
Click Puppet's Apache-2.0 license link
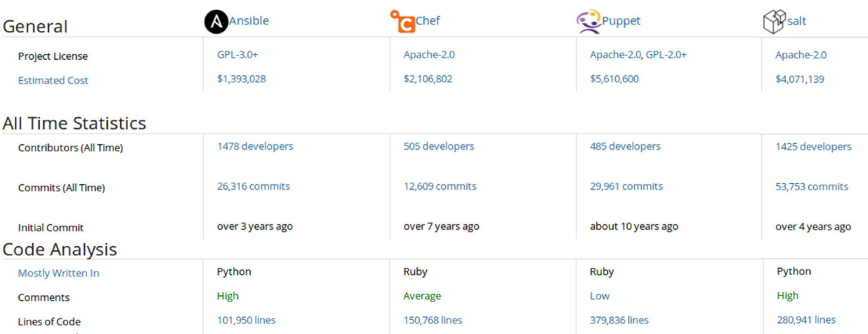click(x=616, y=55)
